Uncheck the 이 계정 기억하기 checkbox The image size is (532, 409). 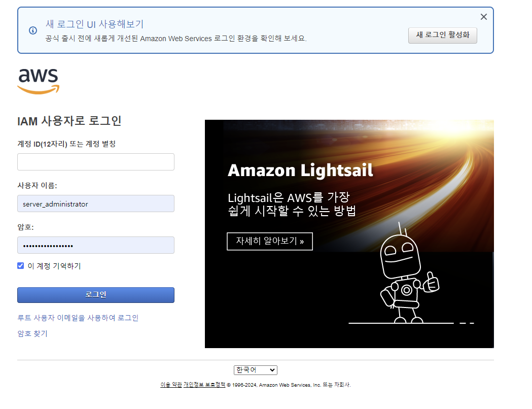[21, 266]
